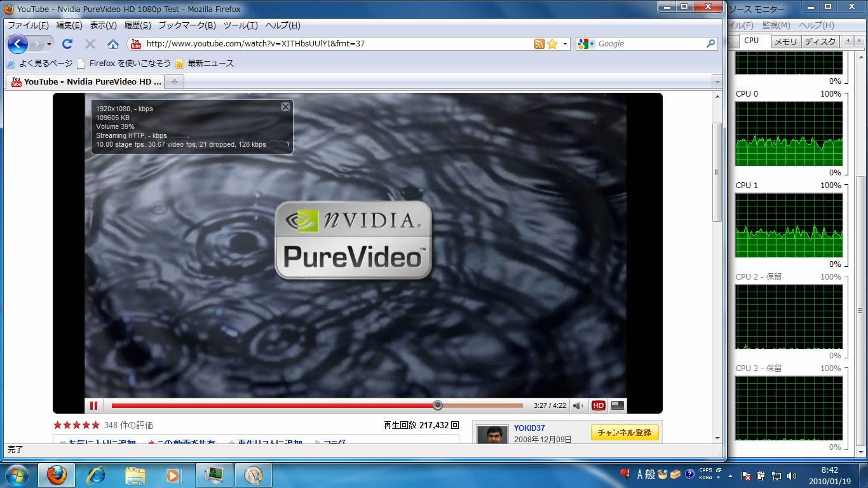Click the YouTube site icon in address bar
The height and width of the screenshot is (488, 868).
[x=135, y=44]
